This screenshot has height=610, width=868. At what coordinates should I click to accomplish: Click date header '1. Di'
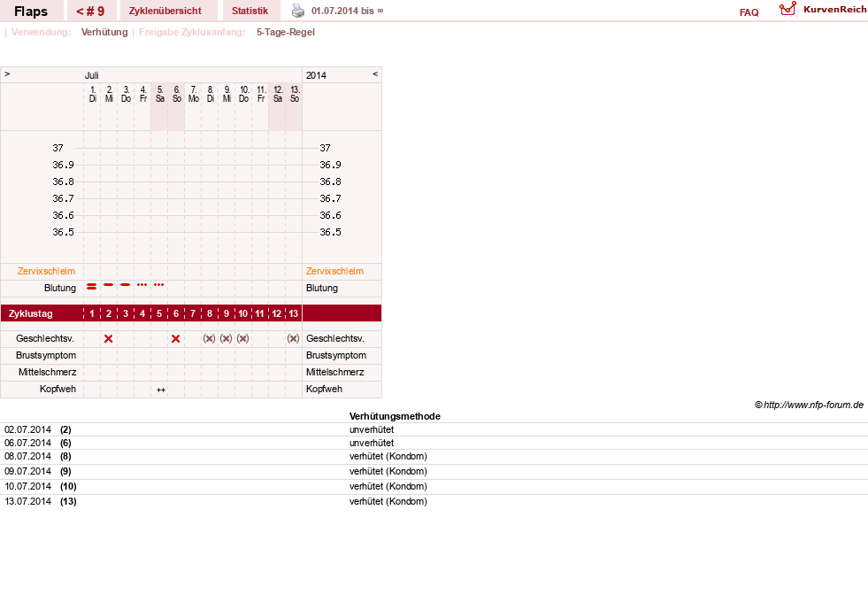(x=92, y=94)
